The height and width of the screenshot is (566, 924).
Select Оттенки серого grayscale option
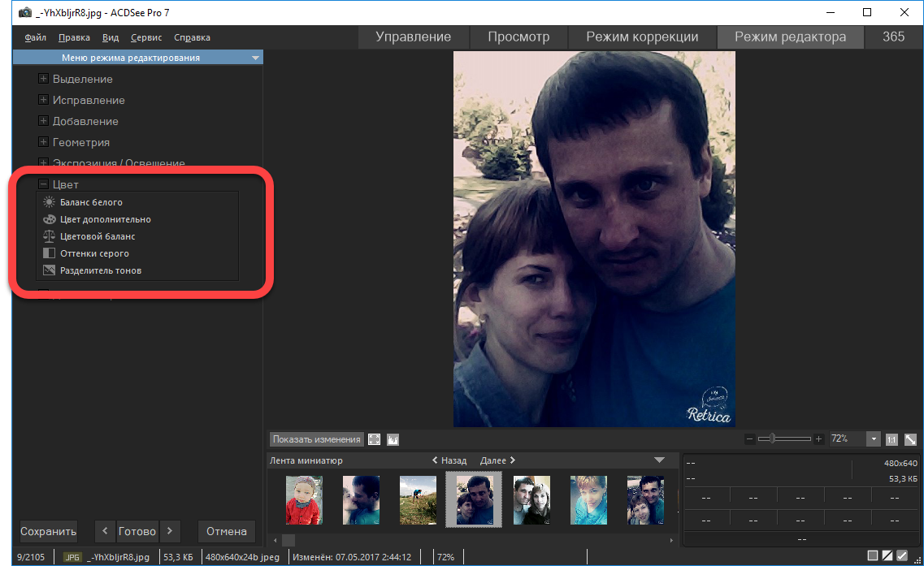click(x=94, y=253)
